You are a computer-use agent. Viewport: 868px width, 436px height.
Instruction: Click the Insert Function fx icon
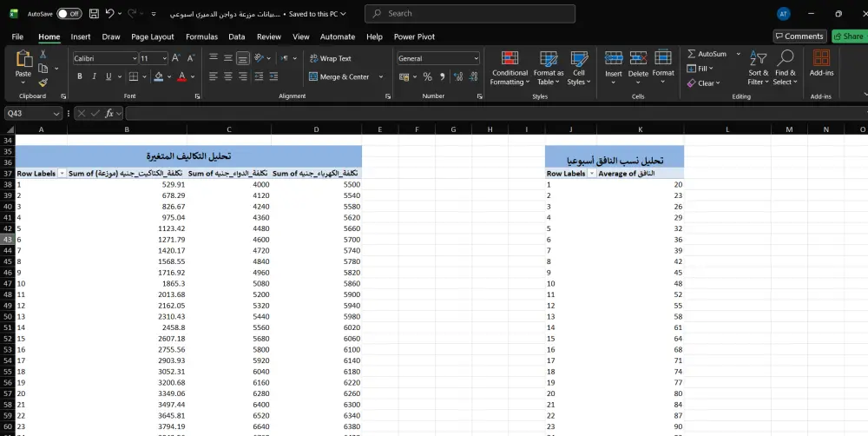click(109, 113)
